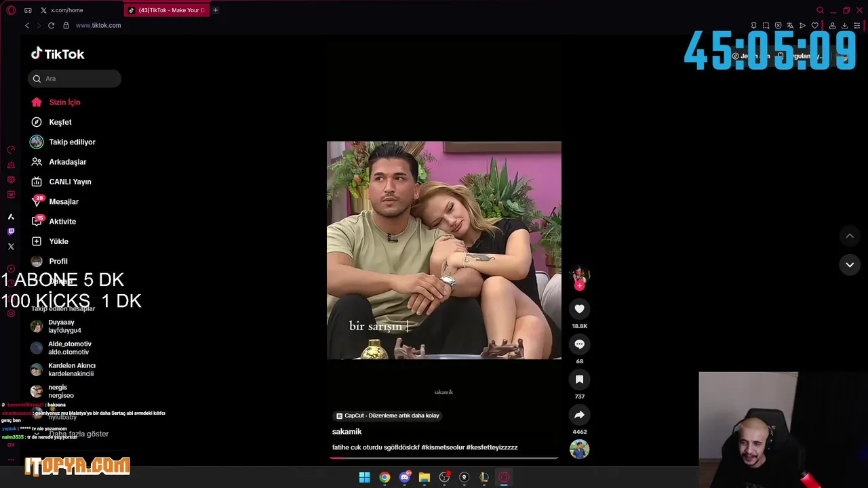868x488 pixels.
Task: Go to previous video with up chevron
Action: (x=850, y=236)
